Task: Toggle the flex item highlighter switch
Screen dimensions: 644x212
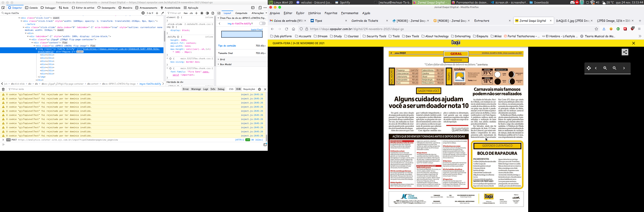Action: point(262,24)
